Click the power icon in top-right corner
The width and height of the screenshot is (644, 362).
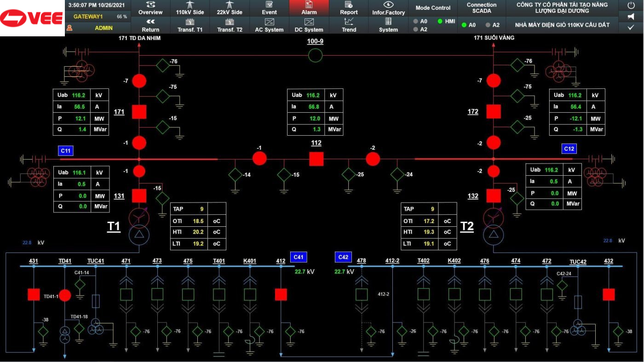631,5
